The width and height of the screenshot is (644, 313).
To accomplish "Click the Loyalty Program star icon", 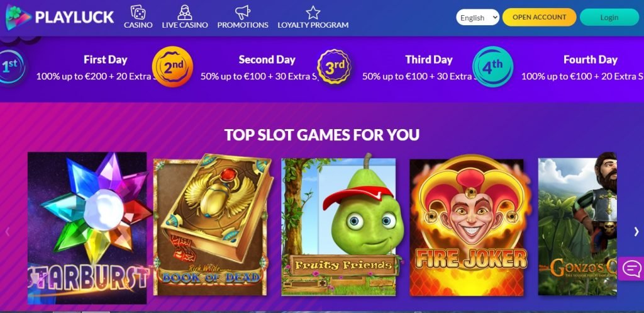I will pyautogui.click(x=313, y=13).
